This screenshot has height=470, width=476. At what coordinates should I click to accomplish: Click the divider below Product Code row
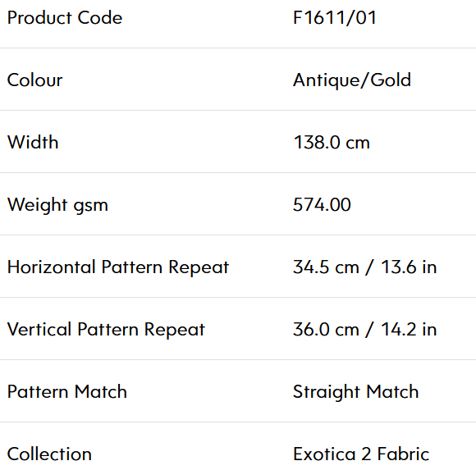238,48
